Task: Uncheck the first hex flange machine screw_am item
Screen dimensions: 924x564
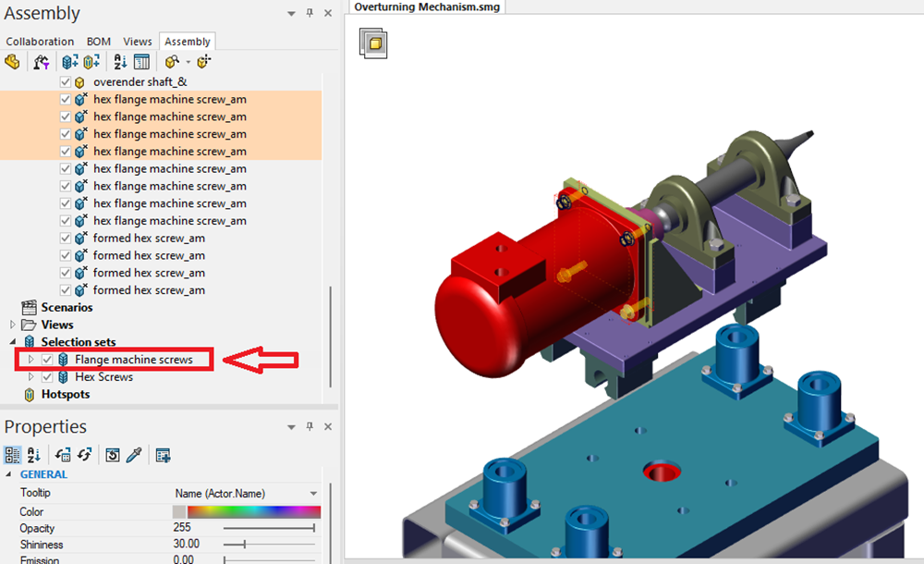Action: coord(65,99)
